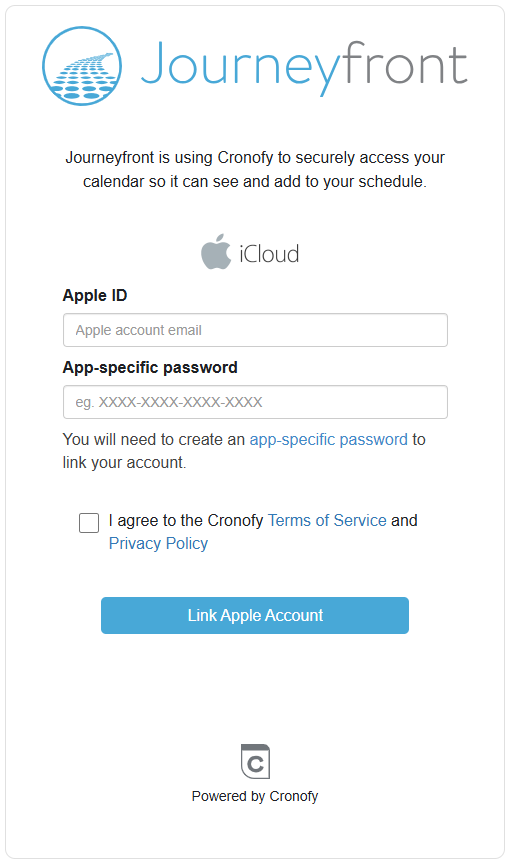The width and height of the screenshot is (507, 861).
Task: Open the Terms of Service link
Action: (327, 520)
